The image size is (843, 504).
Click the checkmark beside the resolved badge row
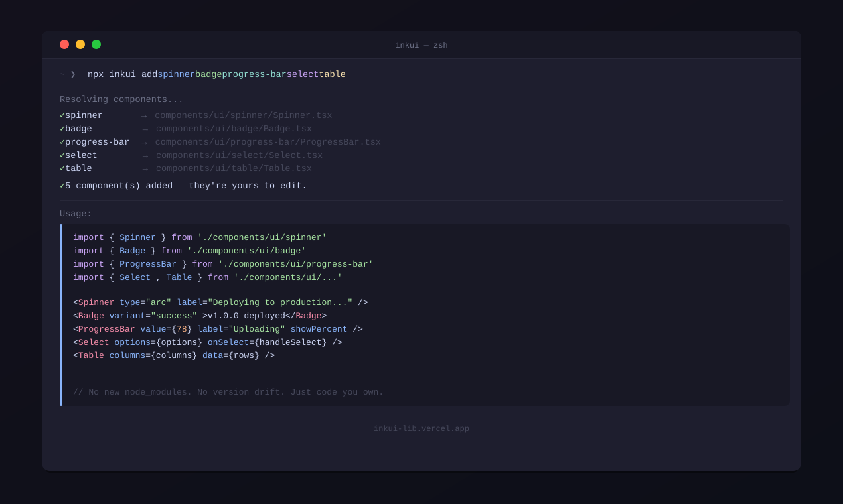click(62, 129)
